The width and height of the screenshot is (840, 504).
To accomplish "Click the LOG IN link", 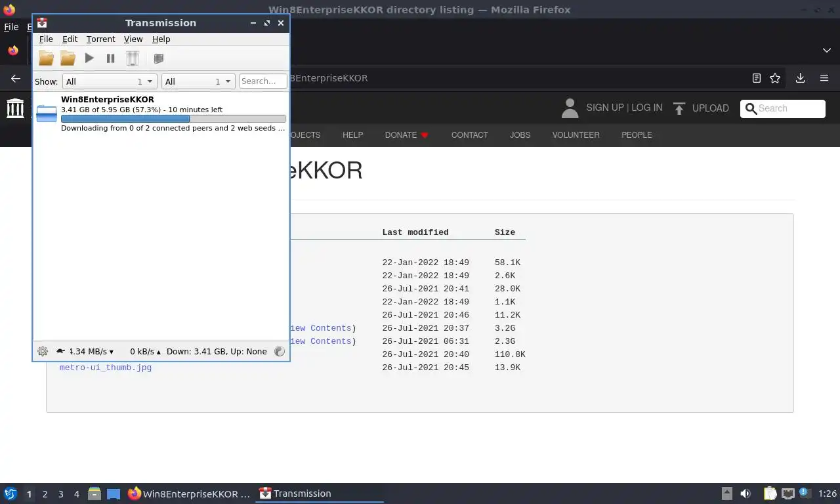I will [x=647, y=108].
